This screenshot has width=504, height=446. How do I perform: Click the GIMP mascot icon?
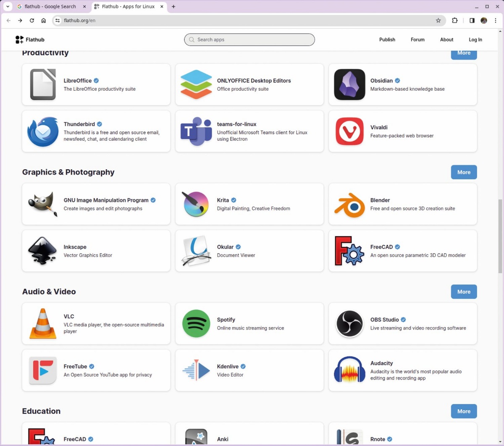point(43,204)
